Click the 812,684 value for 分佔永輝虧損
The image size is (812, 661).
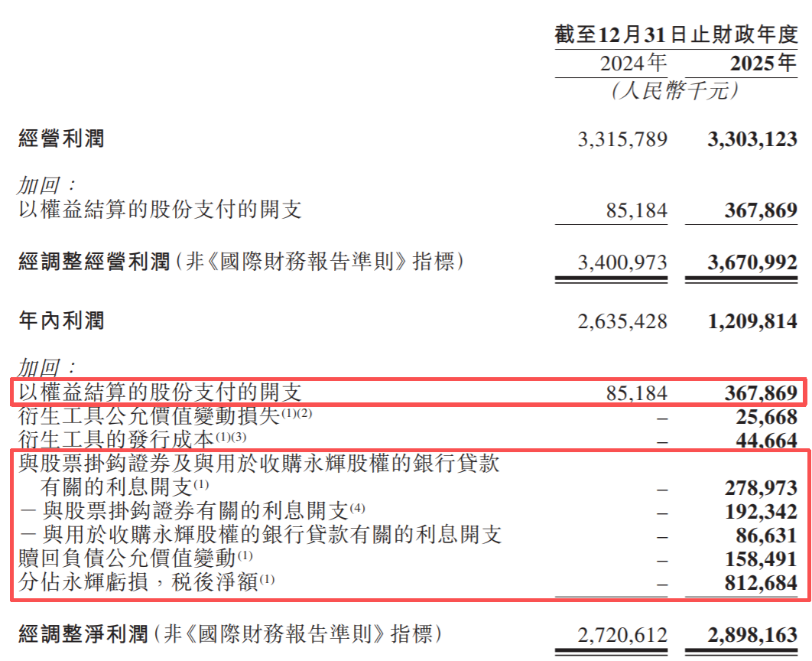coord(761,583)
